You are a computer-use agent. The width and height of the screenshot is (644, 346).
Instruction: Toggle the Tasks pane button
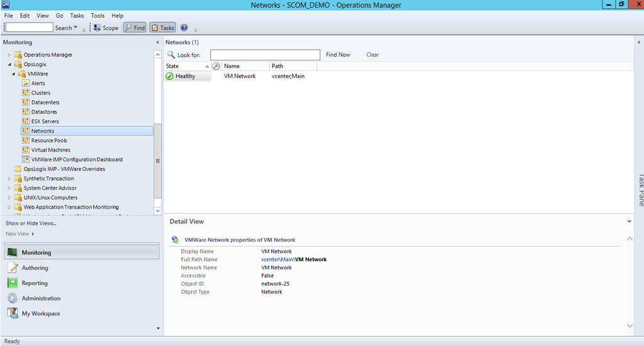pos(162,28)
